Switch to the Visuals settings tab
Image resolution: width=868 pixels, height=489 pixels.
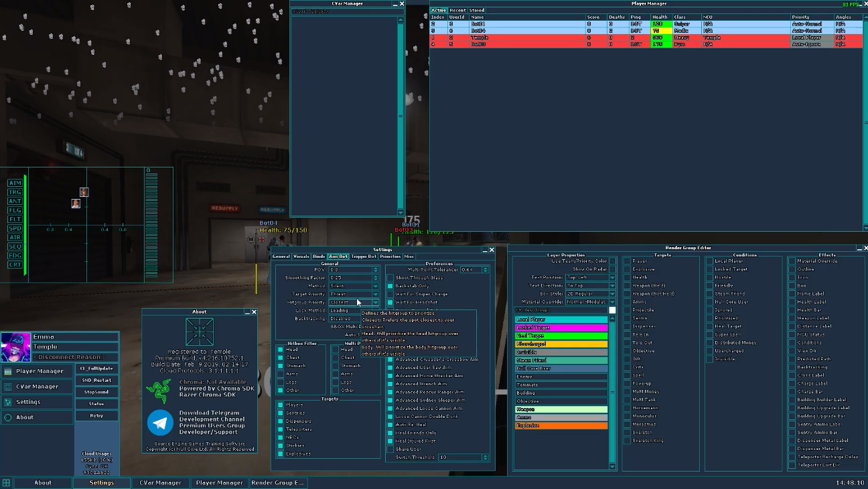click(x=301, y=257)
